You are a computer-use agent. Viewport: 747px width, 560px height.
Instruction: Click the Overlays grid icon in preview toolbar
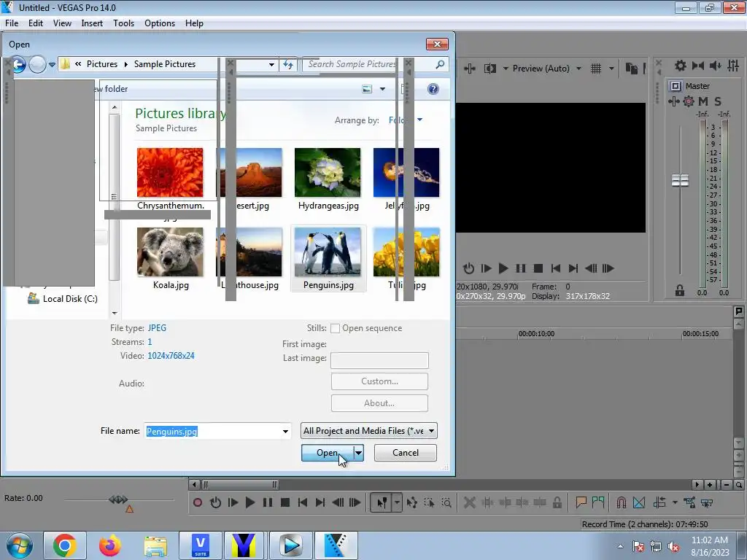pos(596,69)
